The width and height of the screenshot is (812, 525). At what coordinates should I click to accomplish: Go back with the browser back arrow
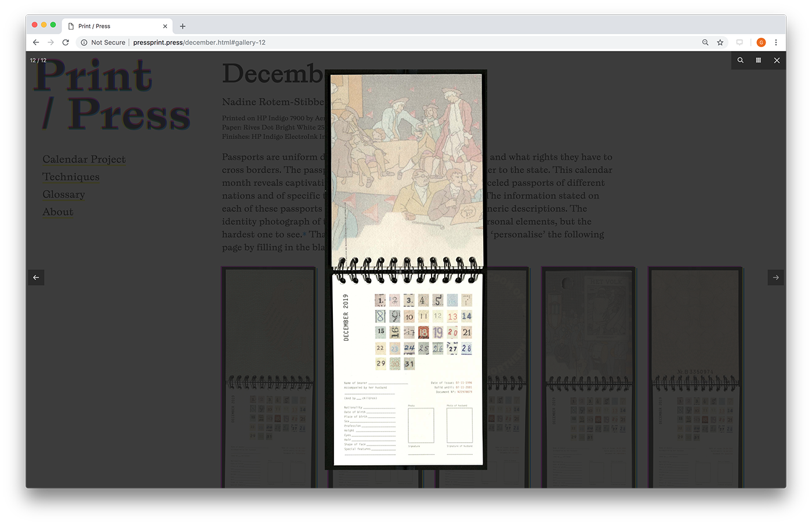point(36,42)
